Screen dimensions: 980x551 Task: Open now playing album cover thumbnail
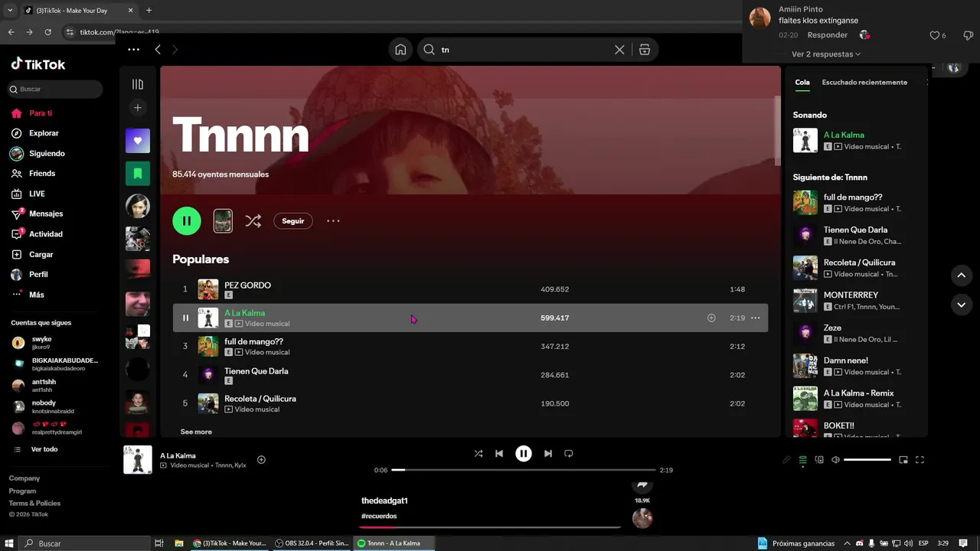pyautogui.click(x=138, y=460)
